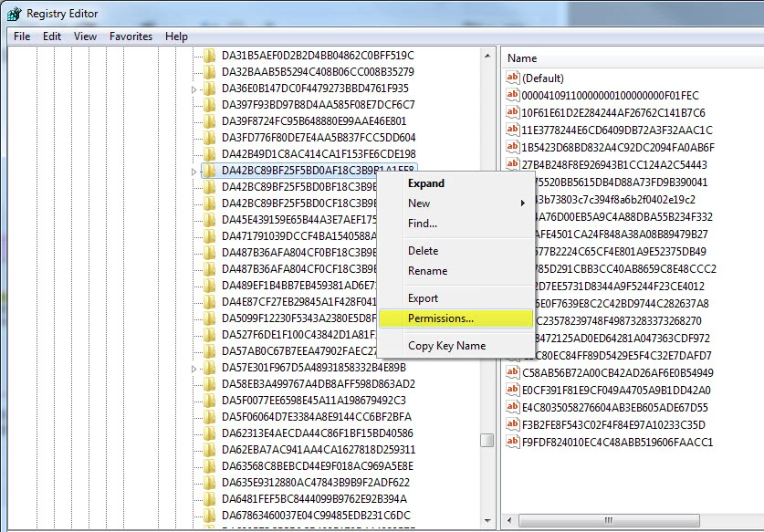Click the tree pane scroll down arrow
The image size is (764, 532).
pyautogui.click(x=487, y=521)
